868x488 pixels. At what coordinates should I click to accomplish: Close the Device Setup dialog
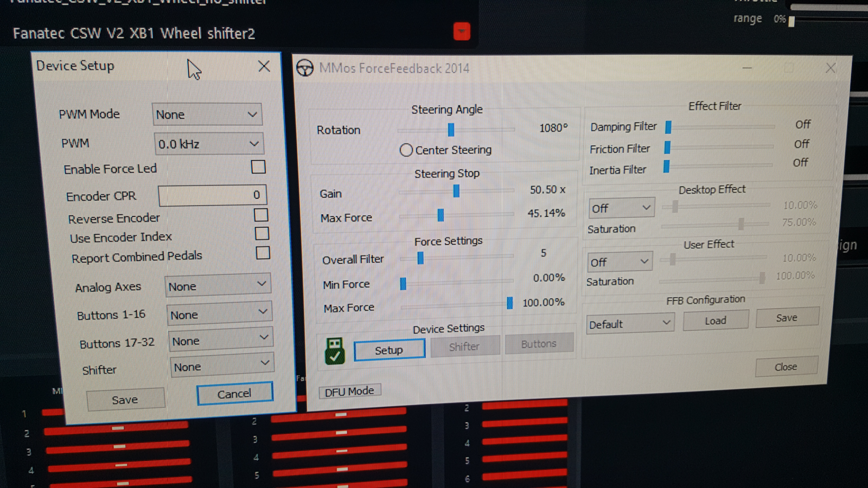264,66
